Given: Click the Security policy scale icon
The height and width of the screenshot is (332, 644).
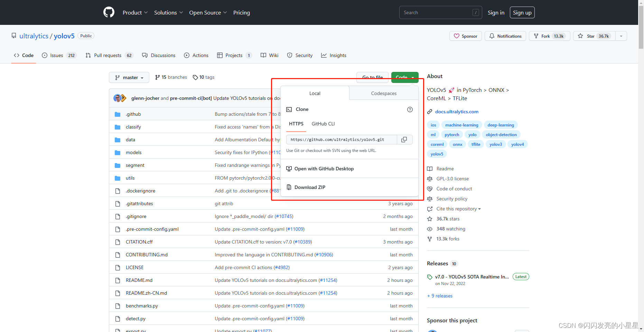Looking at the screenshot, I should (430, 199).
